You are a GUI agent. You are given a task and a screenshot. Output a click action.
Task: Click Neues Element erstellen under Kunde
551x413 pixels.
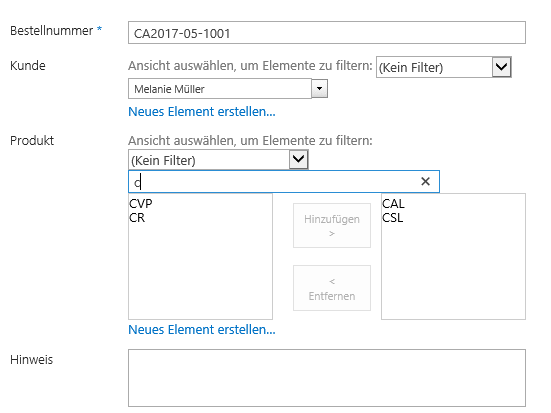(202, 111)
